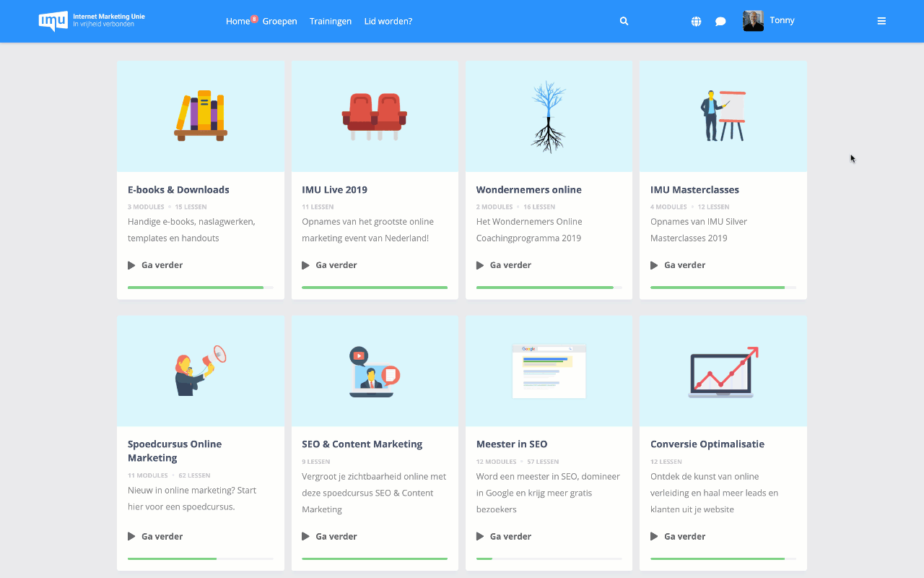
Task: Click the '16 LESSEN' count under Wondernemers online
Action: pyautogui.click(x=539, y=207)
